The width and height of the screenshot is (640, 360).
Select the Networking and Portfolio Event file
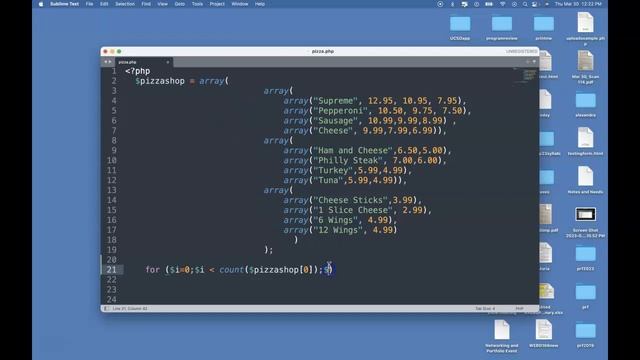502,336
